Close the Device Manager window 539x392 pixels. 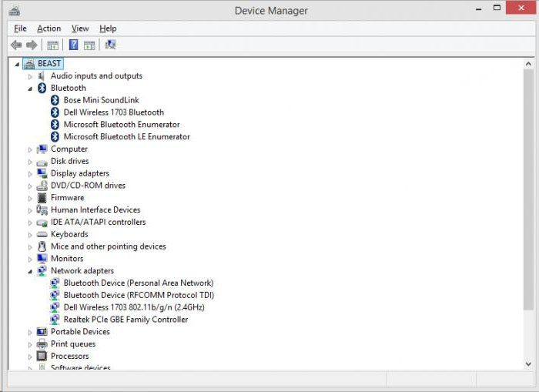pyautogui.click(x=521, y=8)
